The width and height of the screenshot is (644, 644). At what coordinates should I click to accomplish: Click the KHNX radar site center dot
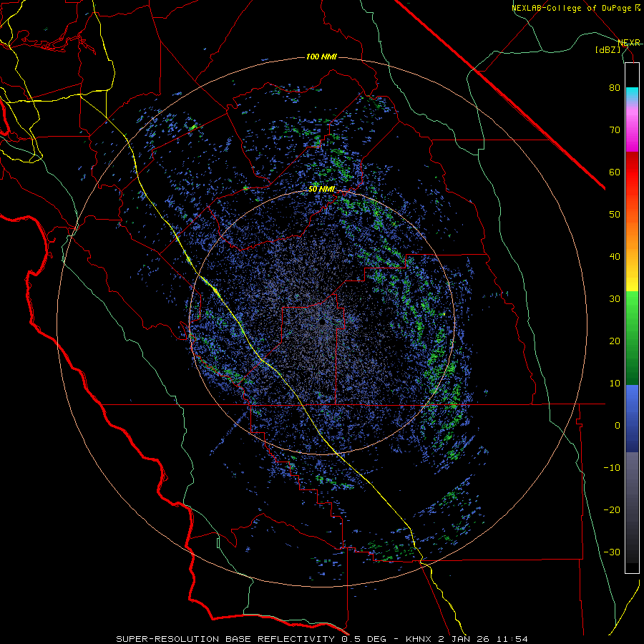(x=323, y=322)
